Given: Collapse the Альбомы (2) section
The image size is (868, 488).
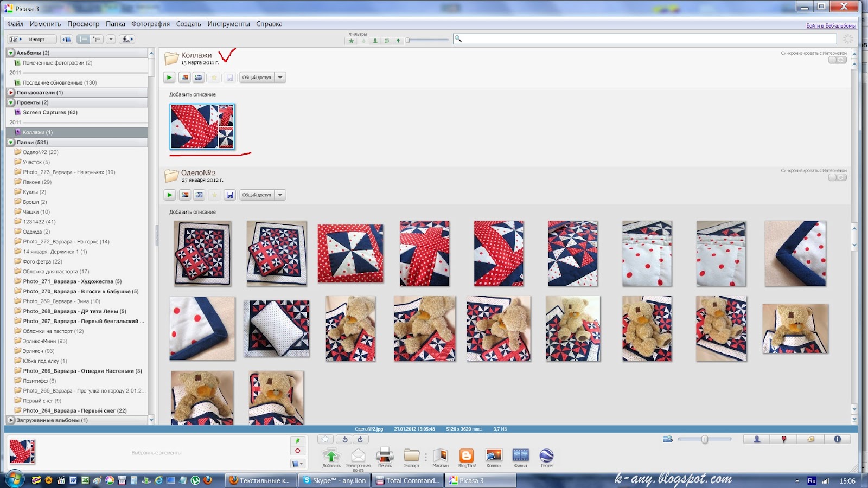Looking at the screenshot, I should [11, 53].
